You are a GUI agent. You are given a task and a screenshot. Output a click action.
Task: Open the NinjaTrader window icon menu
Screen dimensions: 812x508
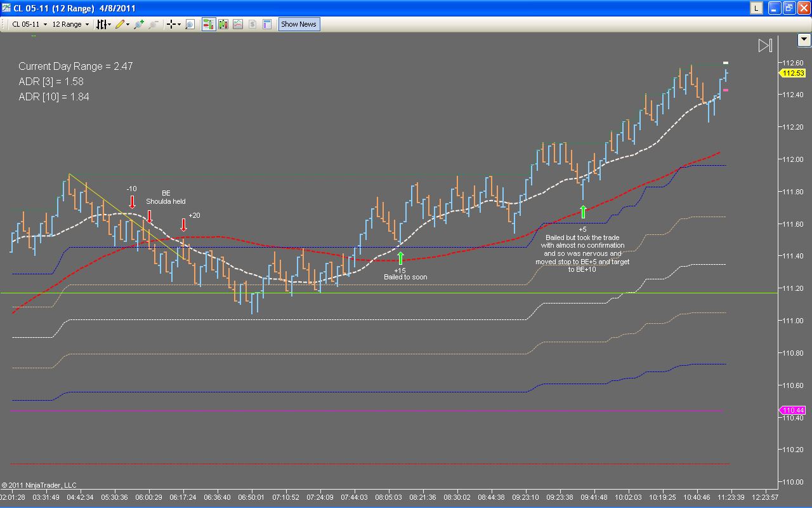(x=6, y=8)
